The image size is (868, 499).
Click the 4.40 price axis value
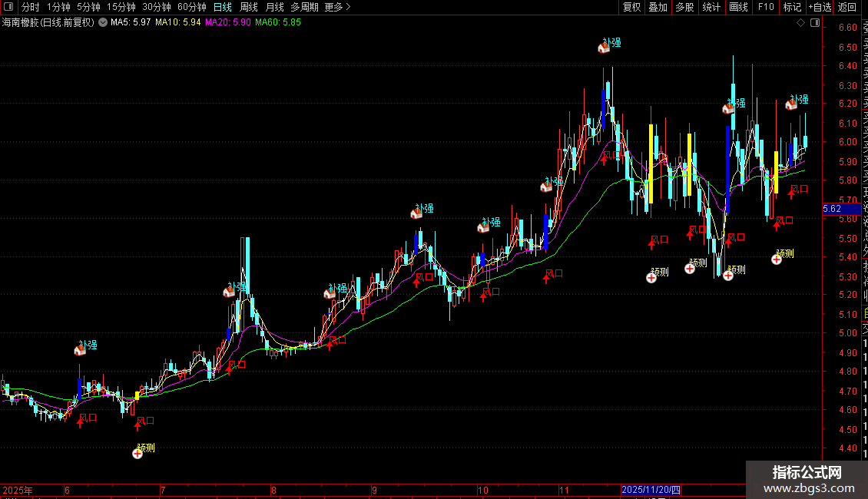click(847, 448)
